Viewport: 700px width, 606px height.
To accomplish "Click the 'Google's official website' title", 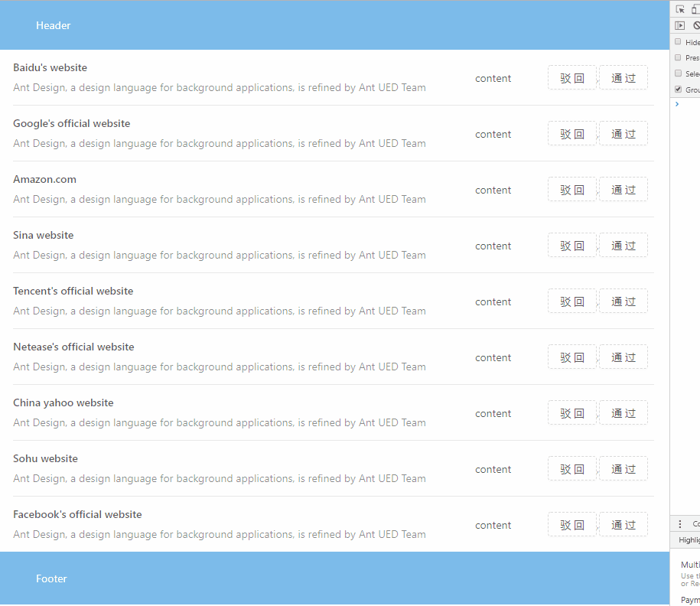I will pyautogui.click(x=71, y=123).
